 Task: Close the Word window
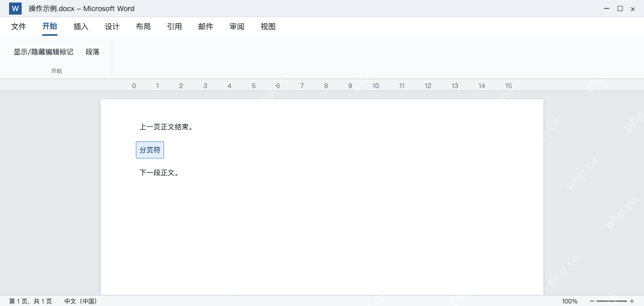click(633, 9)
